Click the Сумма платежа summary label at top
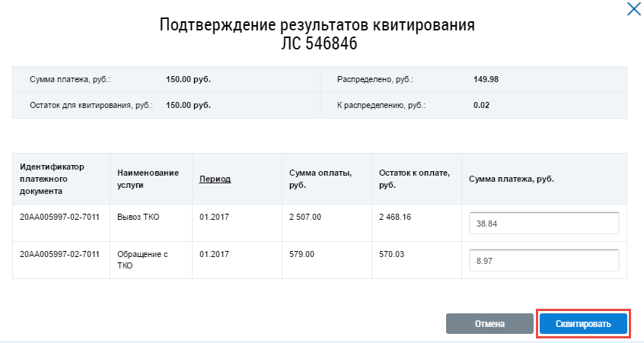 (x=70, y=79)
